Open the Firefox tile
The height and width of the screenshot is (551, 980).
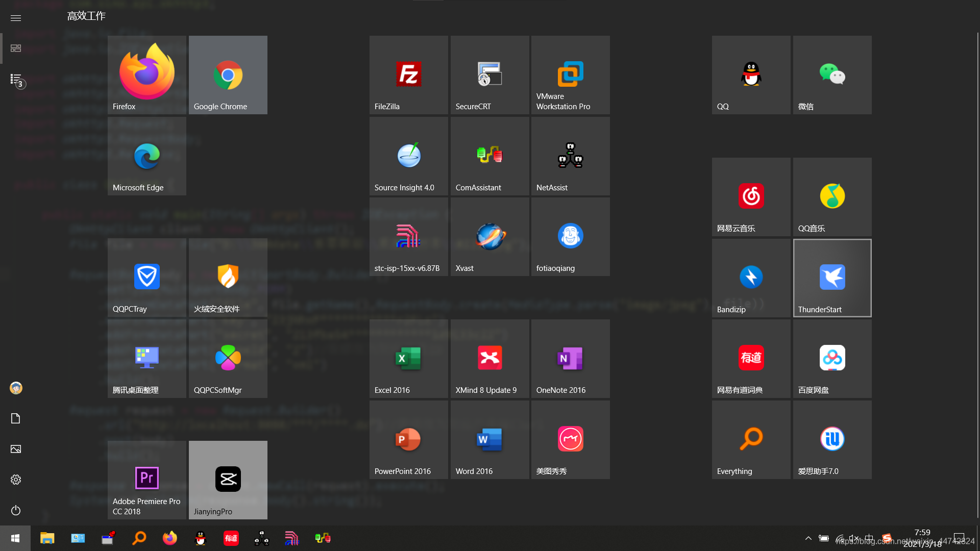pyautogui.click(x=147, y=75)
